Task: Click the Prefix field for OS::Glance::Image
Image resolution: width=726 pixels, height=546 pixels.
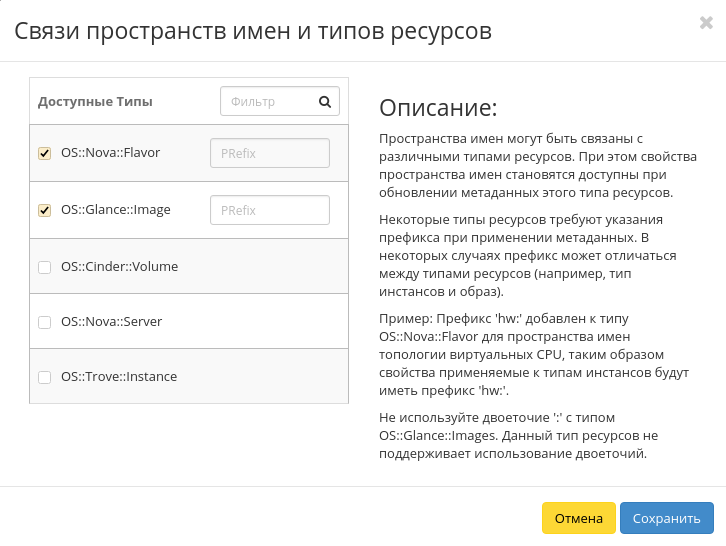Action: click(269, 210)
